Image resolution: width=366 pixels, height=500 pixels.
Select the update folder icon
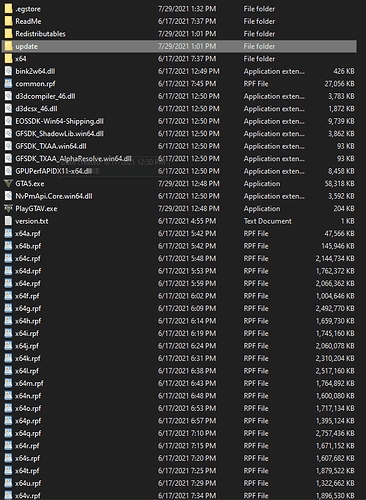[9, 46]
